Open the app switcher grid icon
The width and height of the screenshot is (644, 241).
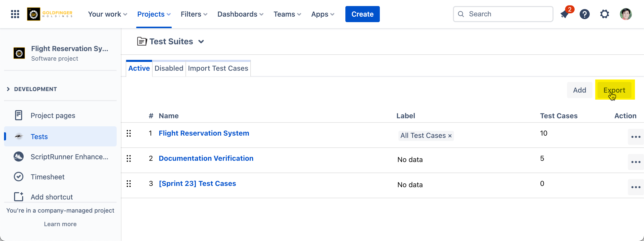[15, 14]
